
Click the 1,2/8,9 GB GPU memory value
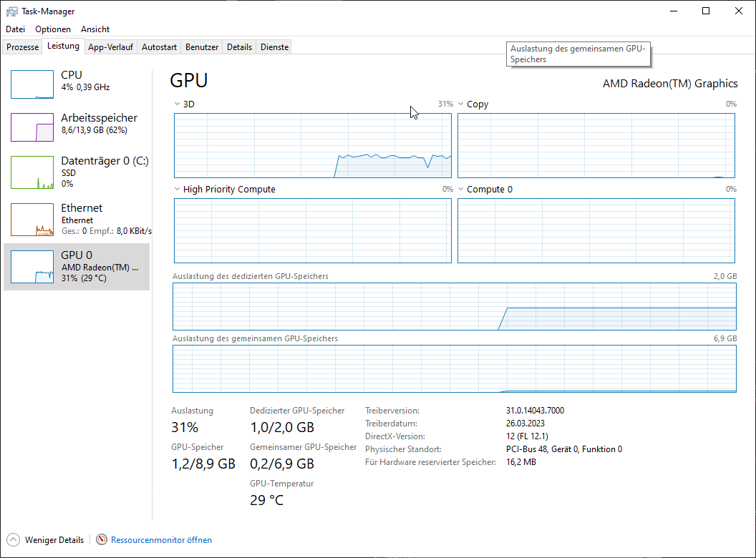pos(203,464)
